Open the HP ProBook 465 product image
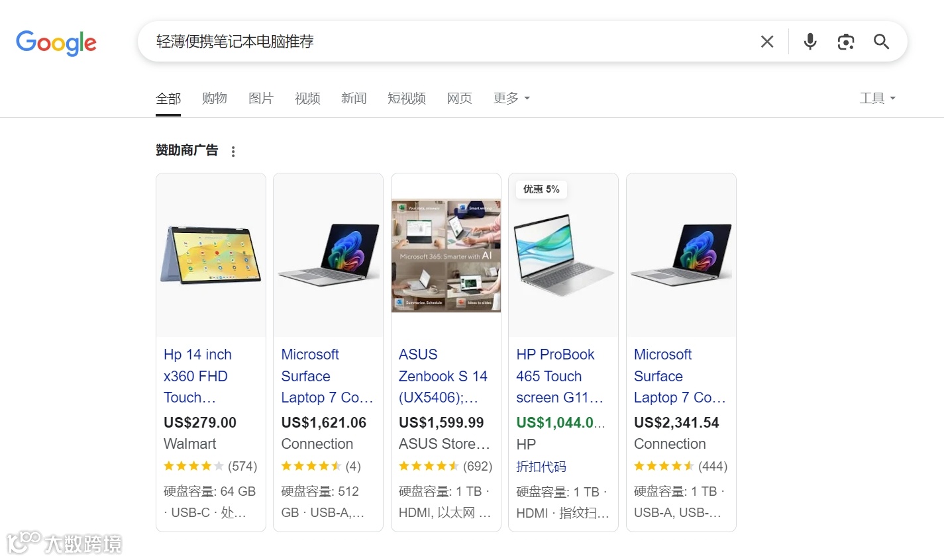 pos(563,256)
